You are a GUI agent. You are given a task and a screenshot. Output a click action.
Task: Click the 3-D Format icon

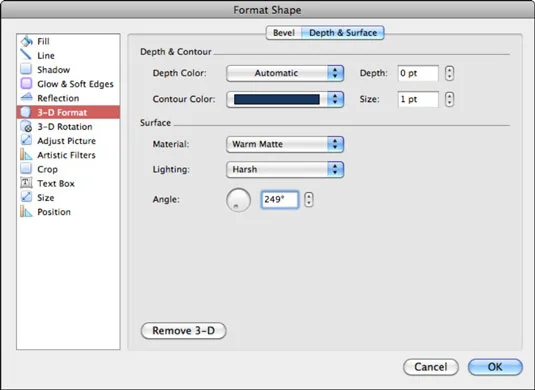pyautogui.click(x=26, y=112)
